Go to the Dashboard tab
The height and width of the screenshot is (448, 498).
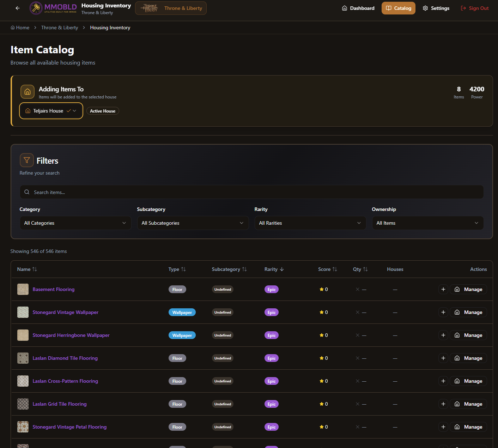358,8
